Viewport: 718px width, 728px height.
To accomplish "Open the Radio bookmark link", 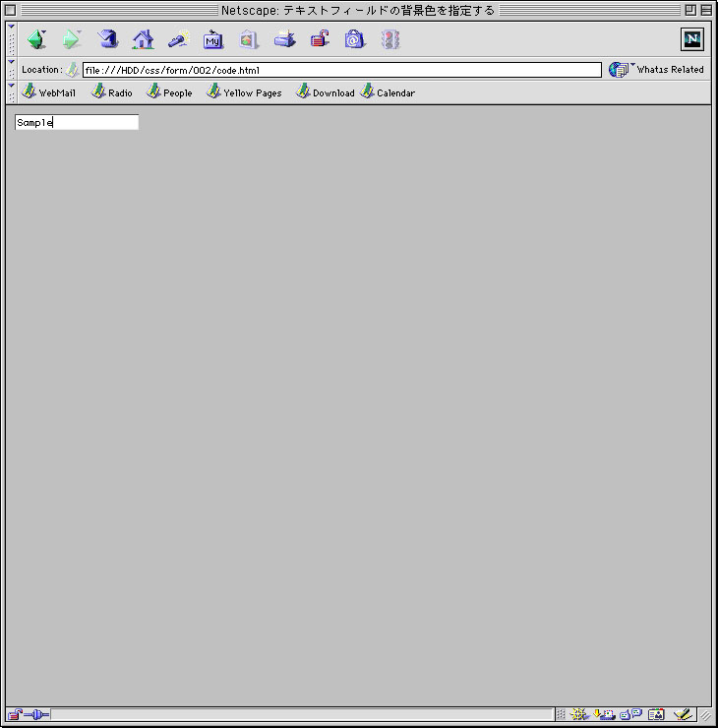I will (112, 92).
